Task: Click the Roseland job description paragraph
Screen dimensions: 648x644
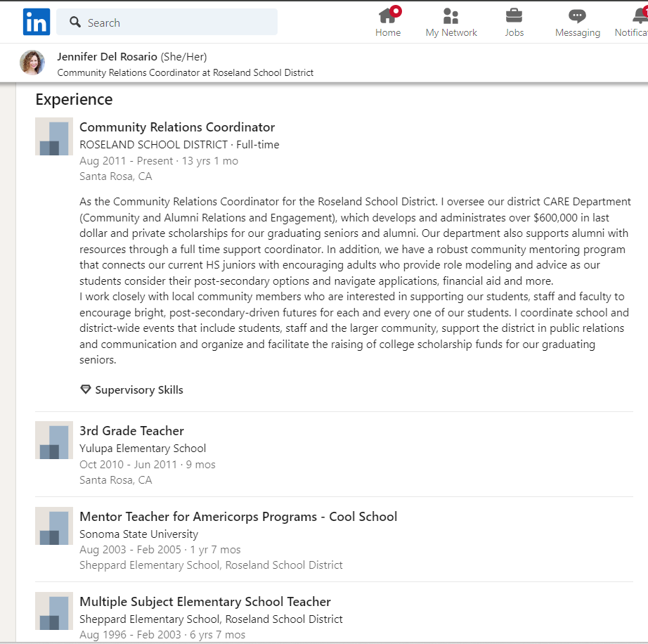Action: tap(356, 281)
